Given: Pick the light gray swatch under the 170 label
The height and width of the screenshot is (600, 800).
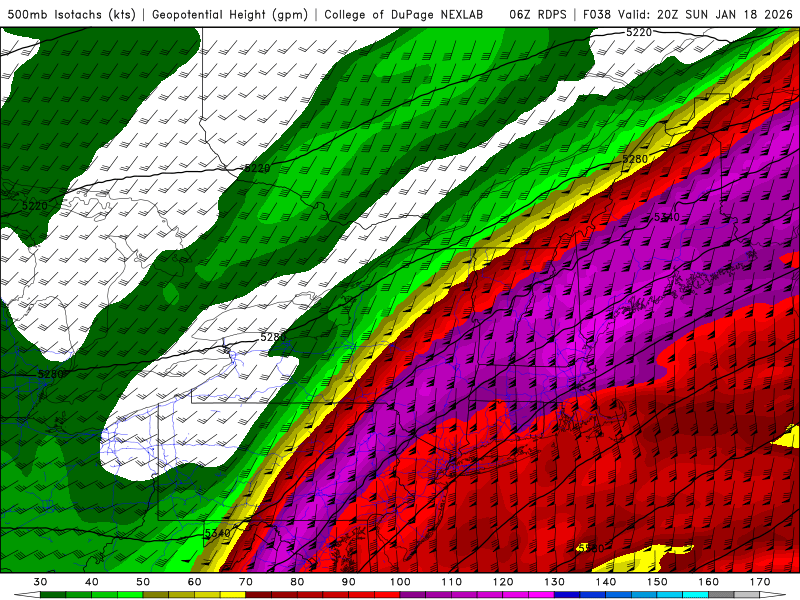Looking at the screenshot, I should [746, 595].
